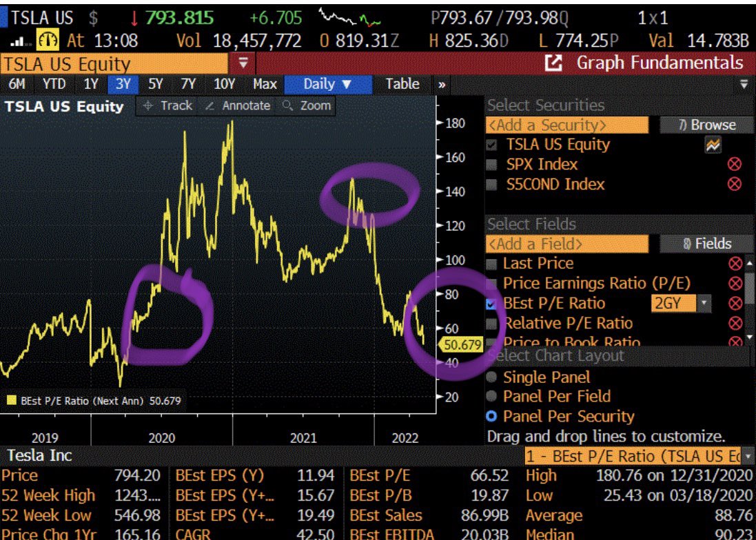This screenshot has width=756, height=540.
Task: Open the menu arrow right of Table
Action: coord(744,84)
